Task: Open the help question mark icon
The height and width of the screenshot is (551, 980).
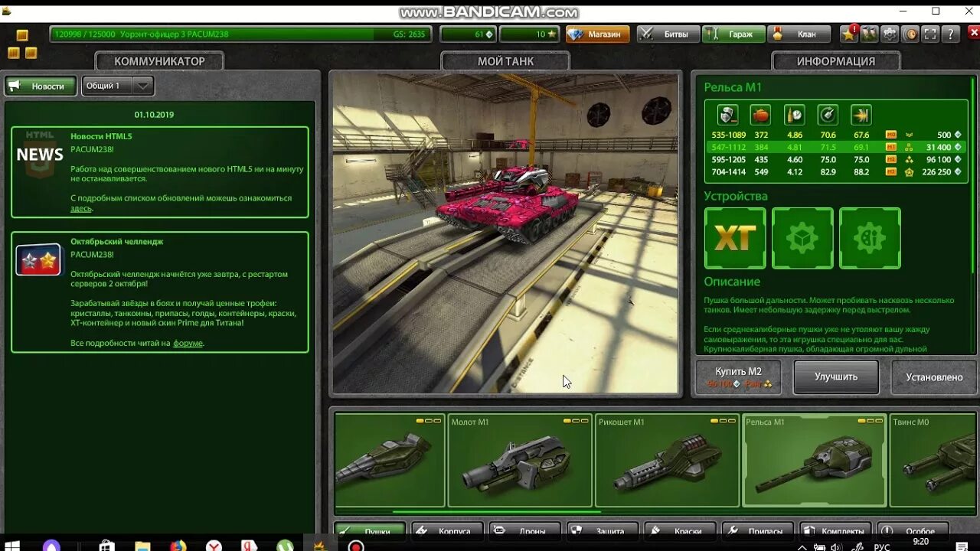Action: (951, 34)
